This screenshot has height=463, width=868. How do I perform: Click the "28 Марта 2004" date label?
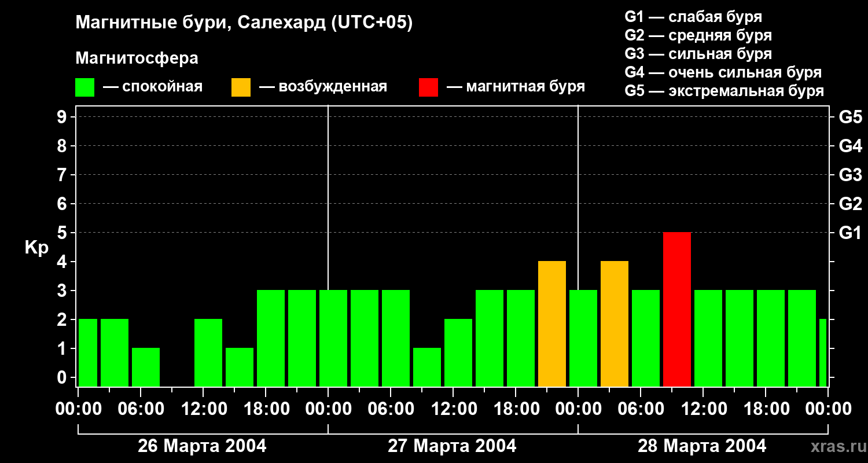point(702,446)
